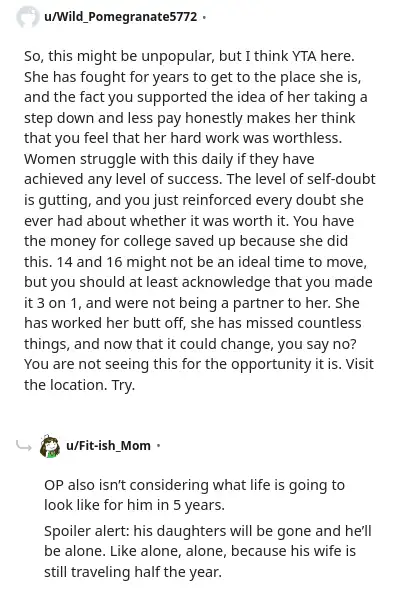Open the default avatar of Wild_Pomegranate5772

[x=28, y=17]
